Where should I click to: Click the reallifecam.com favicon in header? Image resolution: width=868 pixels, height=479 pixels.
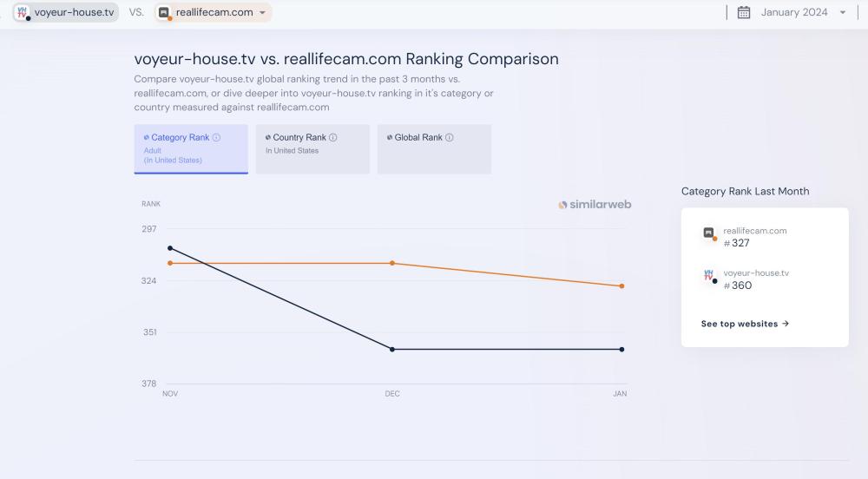163,12
